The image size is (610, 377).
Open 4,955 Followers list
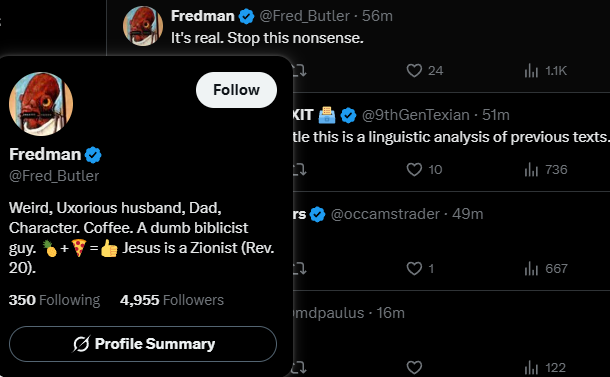pyautogui.click(x=172, y=300)
